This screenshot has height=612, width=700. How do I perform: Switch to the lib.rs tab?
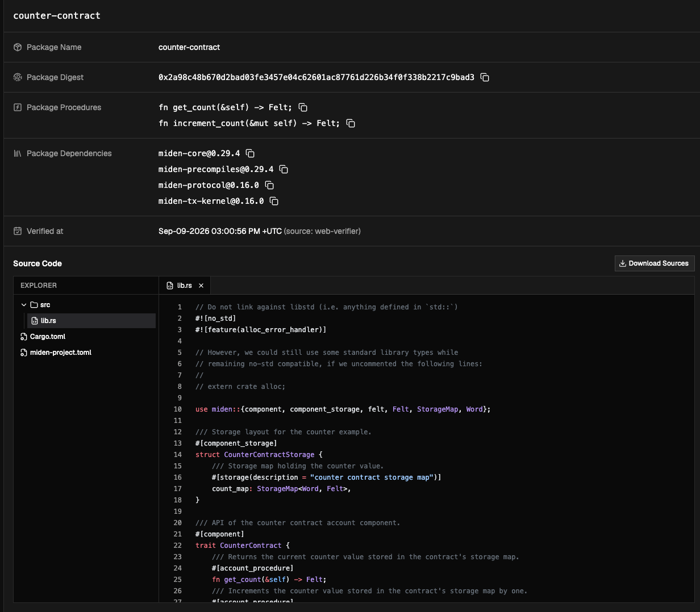pyautogui.click(x=185, y=286)
